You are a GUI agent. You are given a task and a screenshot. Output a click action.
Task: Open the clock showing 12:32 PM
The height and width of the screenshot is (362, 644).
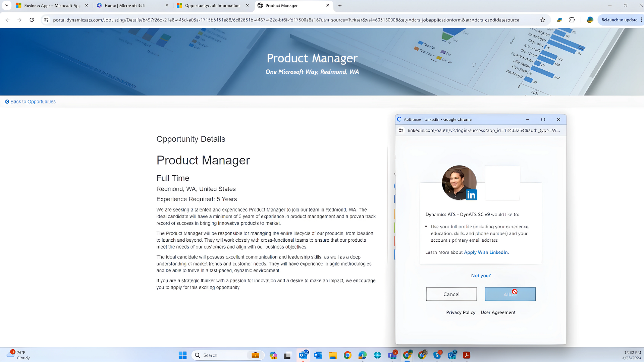[x=632, y=355]
